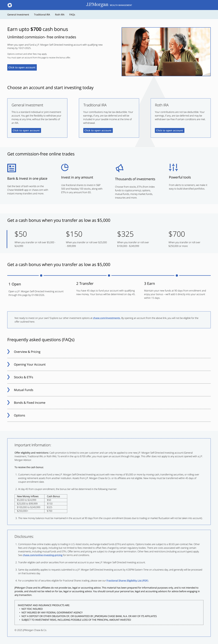Click the hero photo of two women
The image size is (218, 644).
pyautogui.click(x=166, y=52)
